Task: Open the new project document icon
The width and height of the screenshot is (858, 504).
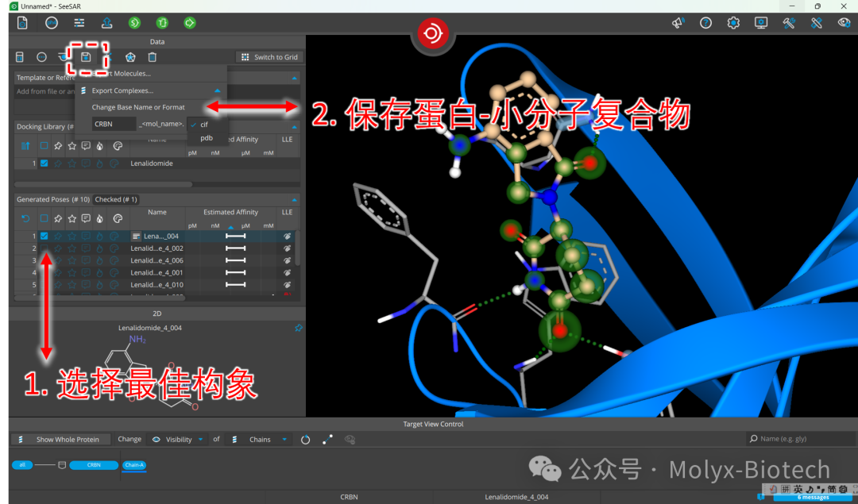Action: tap(22, 23)
